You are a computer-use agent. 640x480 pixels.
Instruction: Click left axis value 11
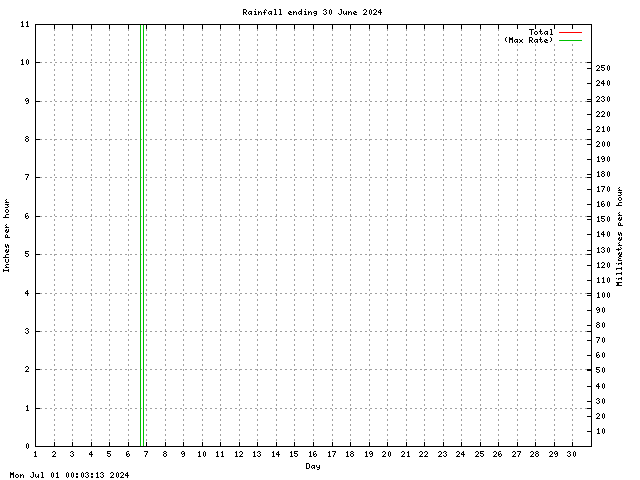25,24
